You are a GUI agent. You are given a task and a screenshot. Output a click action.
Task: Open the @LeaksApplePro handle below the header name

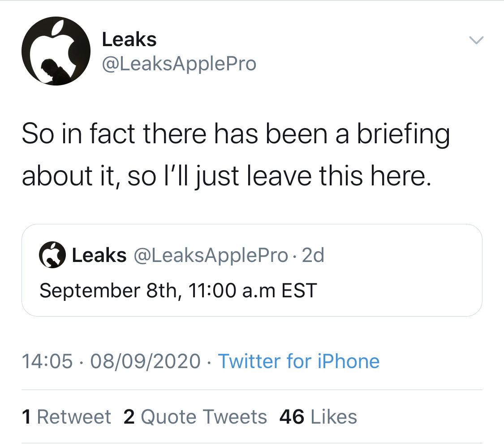[x=179, y=64]
